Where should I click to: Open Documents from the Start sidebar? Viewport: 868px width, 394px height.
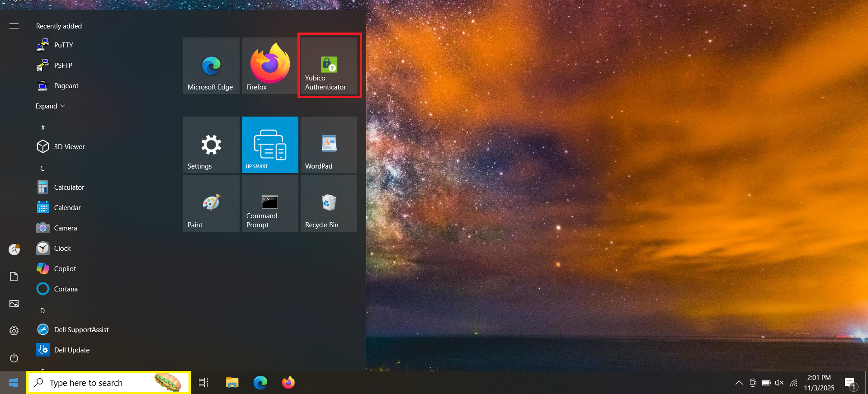coord(14,277)
